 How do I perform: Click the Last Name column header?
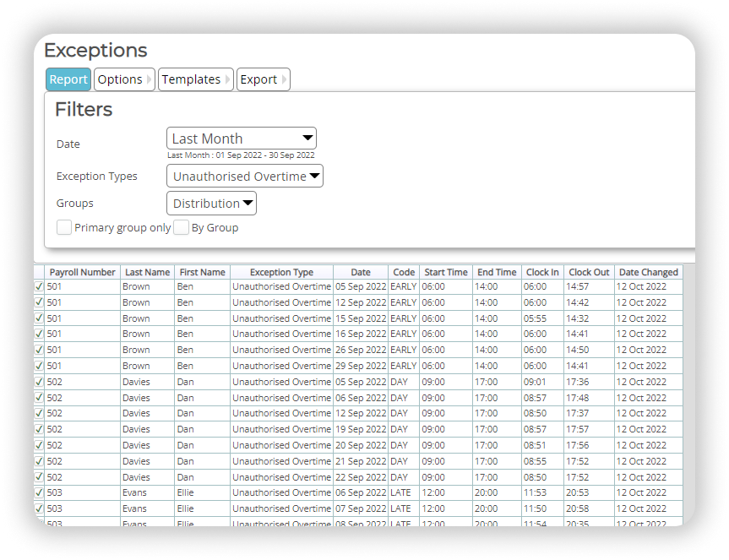click(x=147, y=271)
